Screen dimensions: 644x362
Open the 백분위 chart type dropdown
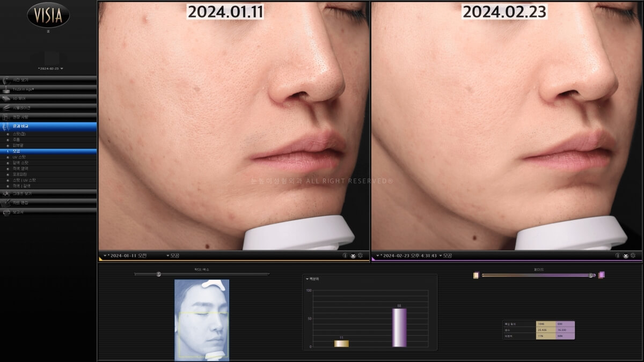pyautogui.click(x=312, y=279)
